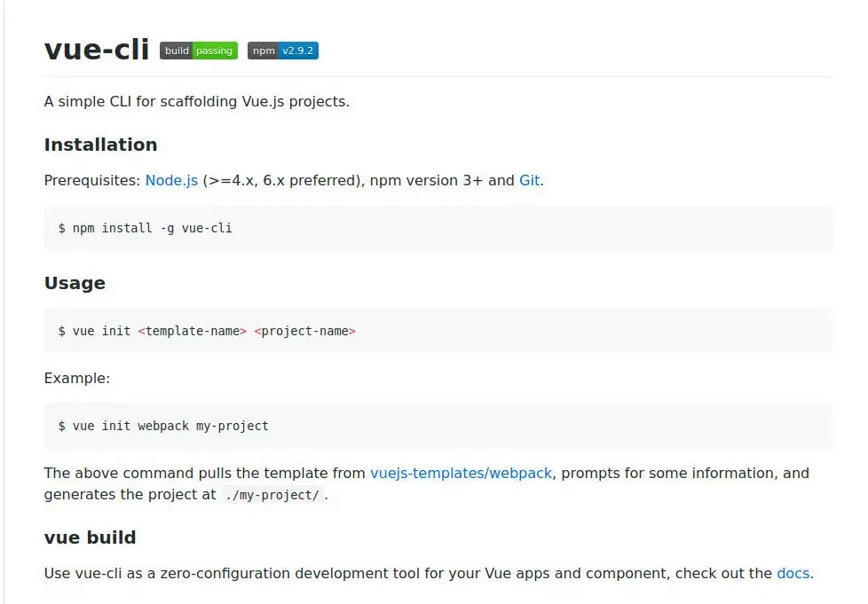This screenshot has width=868, height=604.
Task: Click the Example: label text
Action: click(77, 378)
